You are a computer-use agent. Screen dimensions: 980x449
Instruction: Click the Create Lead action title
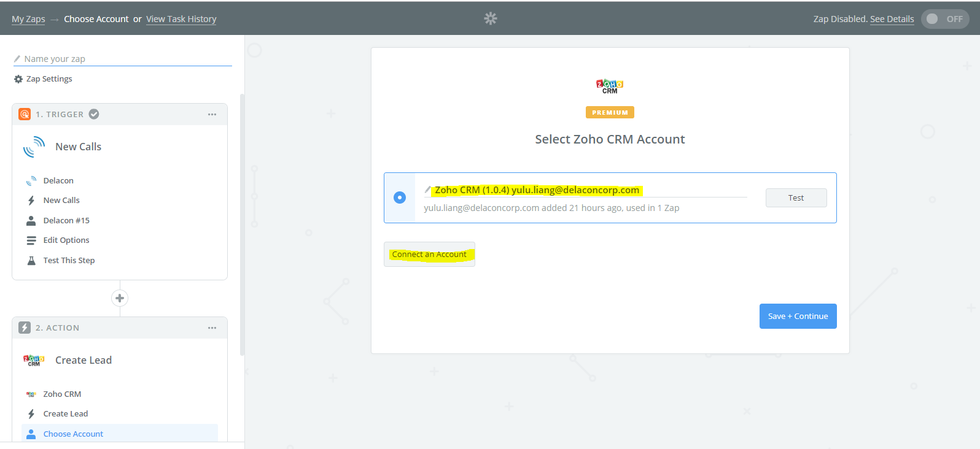tap(84, 360)
